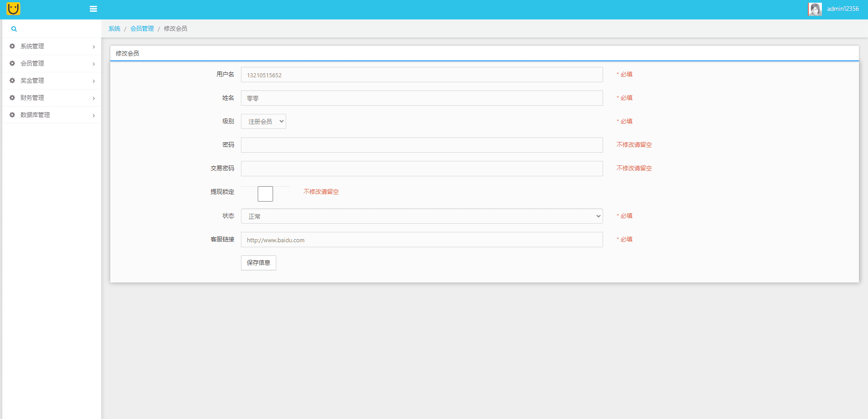Image resolution: width=868 pixels, height=419 pixels.
Task: Click gear icon beside 数据库管理
Action: click(12, 115)
